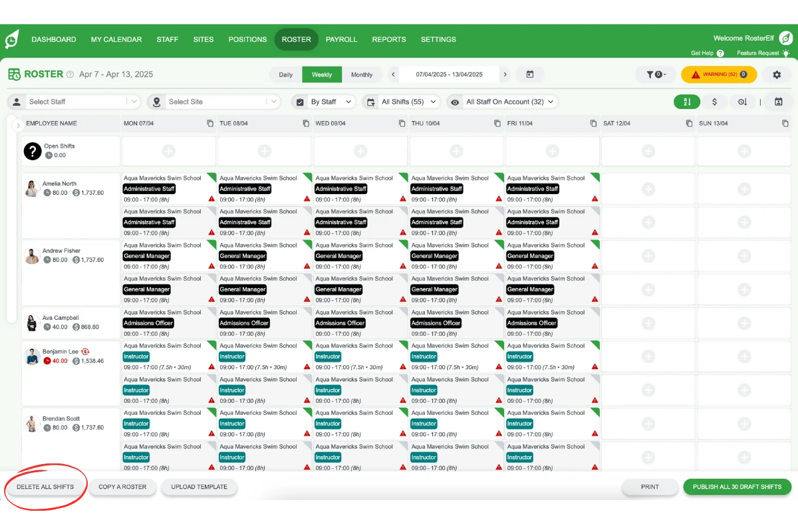Viewport: 798px width, 532px height.
Task: Add a Saturday shift for Ava Campbell
Action: coord(648,323)
